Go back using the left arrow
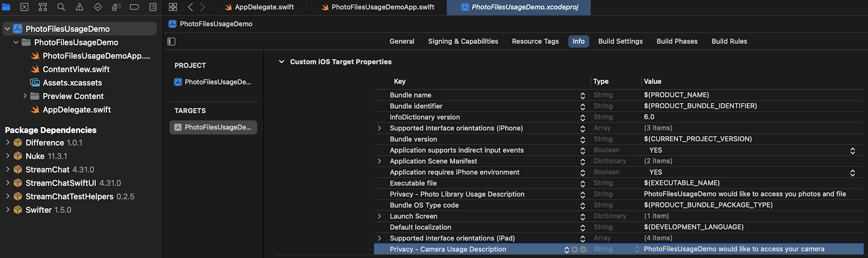 click(190, 7)
